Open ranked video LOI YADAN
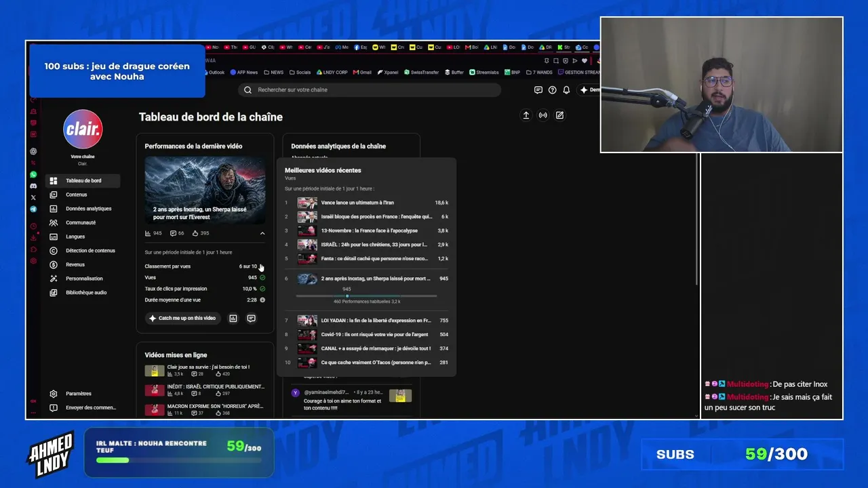 (x=366, y=321)
